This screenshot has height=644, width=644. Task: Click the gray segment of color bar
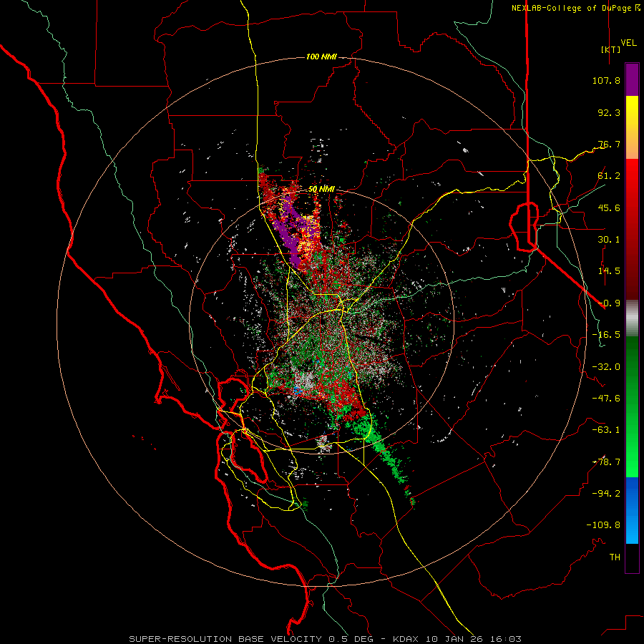(632, 318)
